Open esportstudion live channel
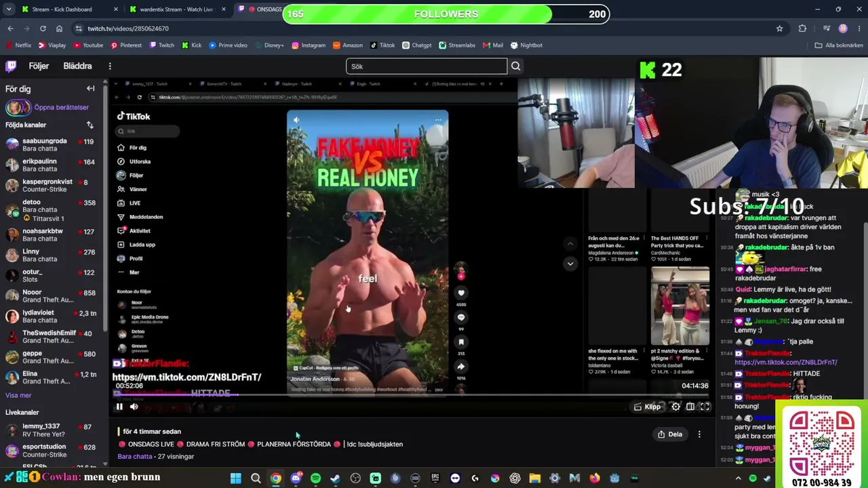This screenshot has width=868, height=488. tap(51, 451)
